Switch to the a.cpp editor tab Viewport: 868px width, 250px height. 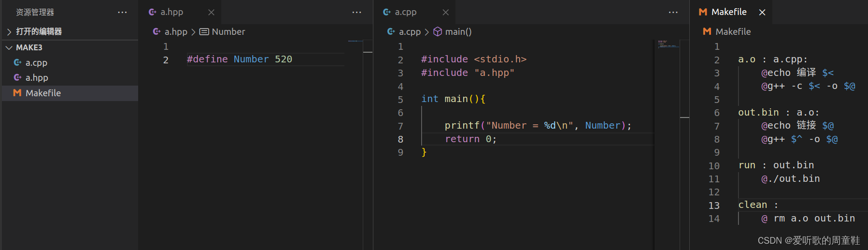coord(405,12)
